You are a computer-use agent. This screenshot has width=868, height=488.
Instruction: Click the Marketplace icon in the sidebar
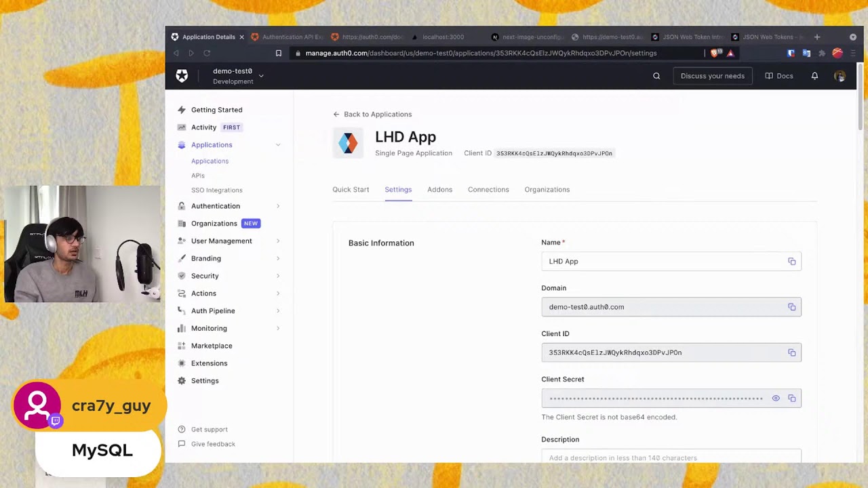tap(182, 346)
